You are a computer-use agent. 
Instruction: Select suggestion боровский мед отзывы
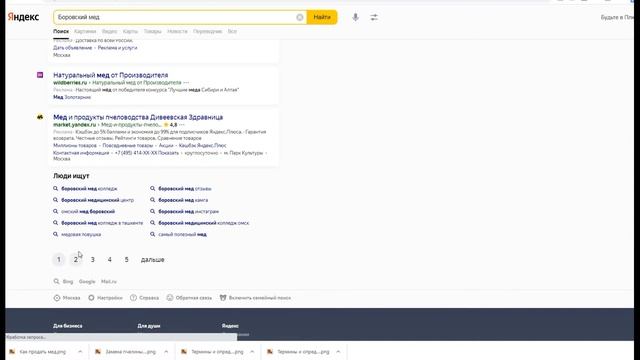(x=184, y=189)
